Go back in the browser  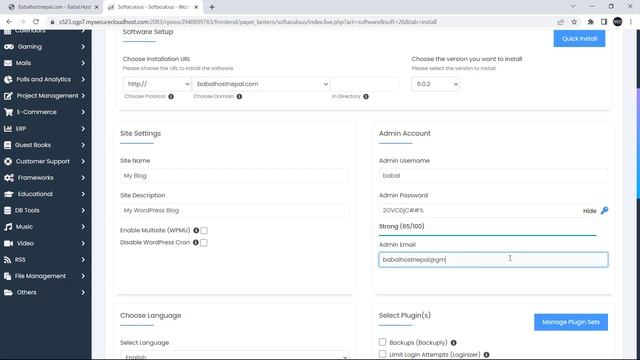[9, 22]
